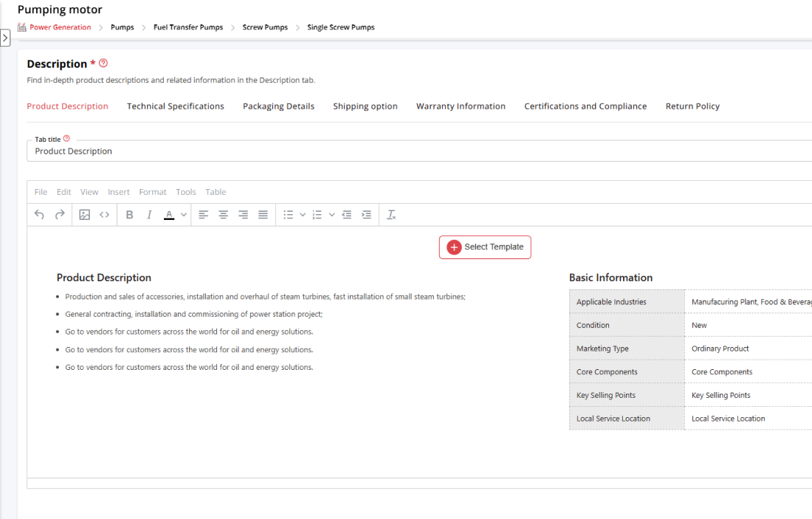
Task: Click the redo arrow in editor toolbar
Action: (60, 215)
